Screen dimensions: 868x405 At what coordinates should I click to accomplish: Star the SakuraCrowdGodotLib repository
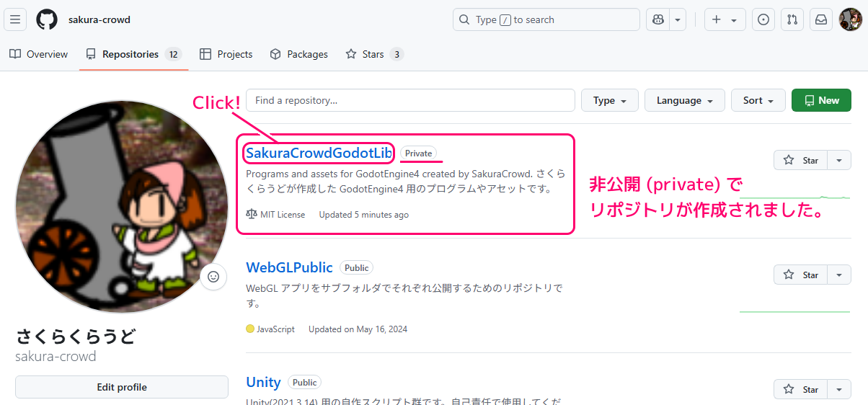tap(800, 160)
